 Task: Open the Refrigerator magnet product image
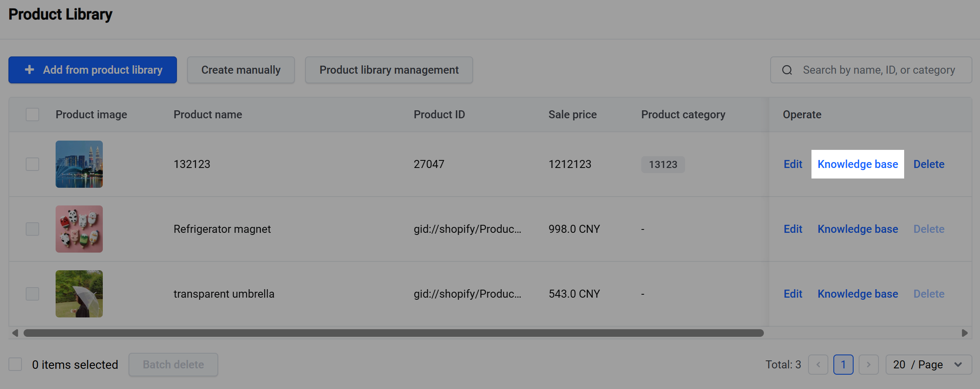[79, 229]
